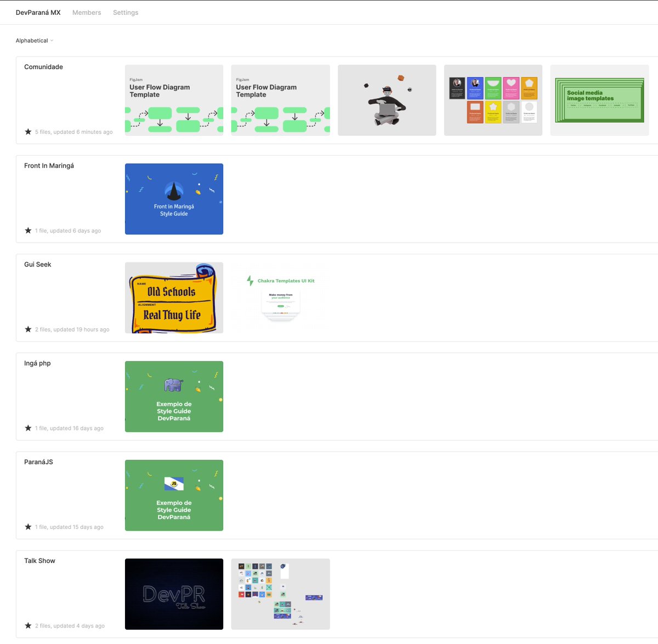This screenshot has width=658, height=644.
Task: Click '1 file, updated 6 days ago' text
Action: pos(68,231)
